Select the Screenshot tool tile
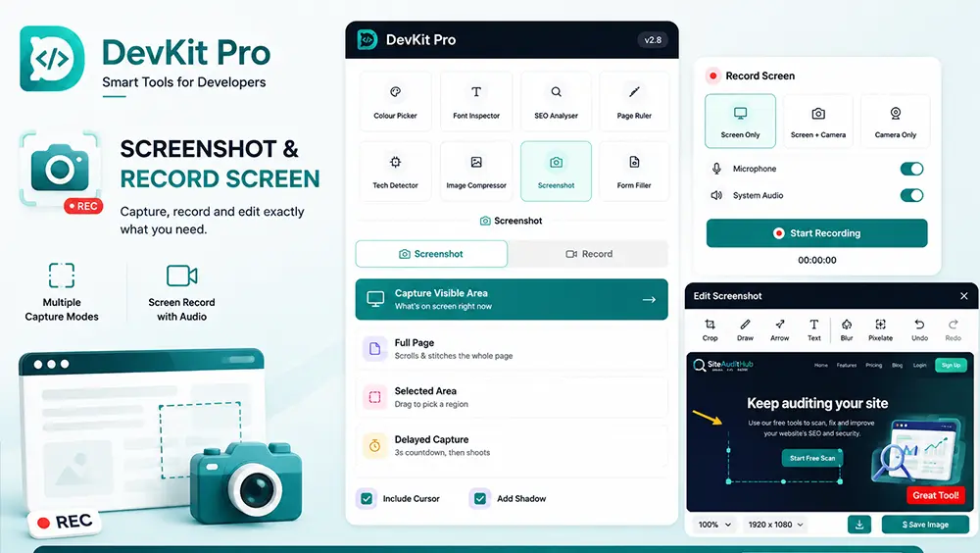Image resolution: width=980 pixels, height=553 pixels. (x=556, y=172)
